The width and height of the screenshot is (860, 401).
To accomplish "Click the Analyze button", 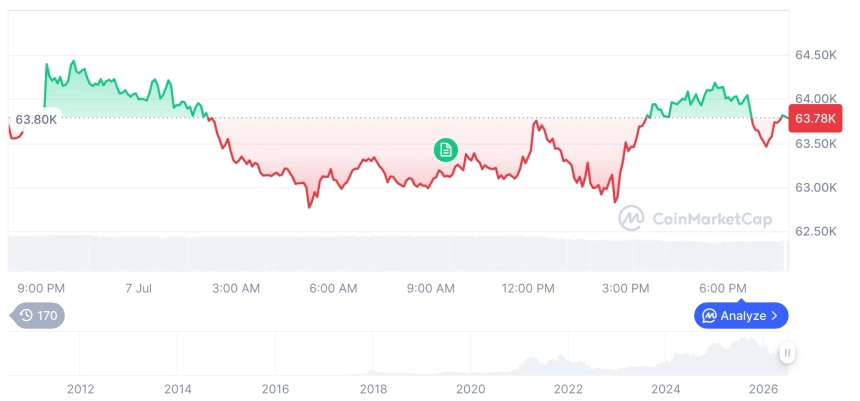I will click(x=741, y=315).
